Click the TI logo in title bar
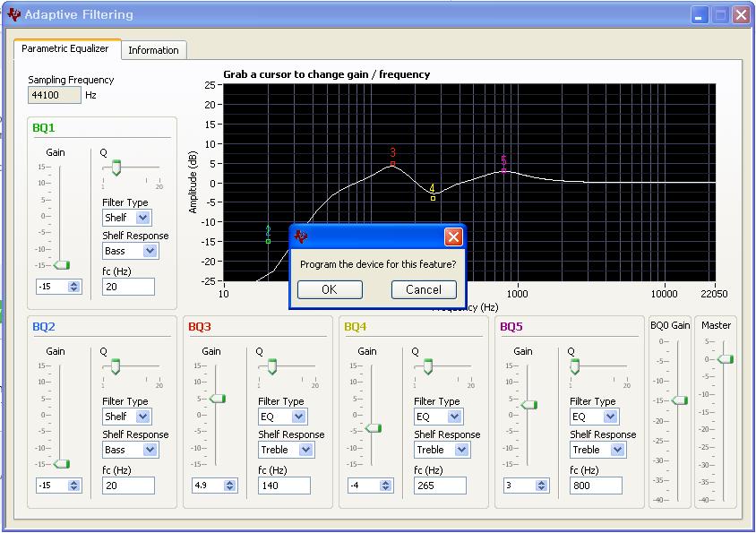 [14, 14]
